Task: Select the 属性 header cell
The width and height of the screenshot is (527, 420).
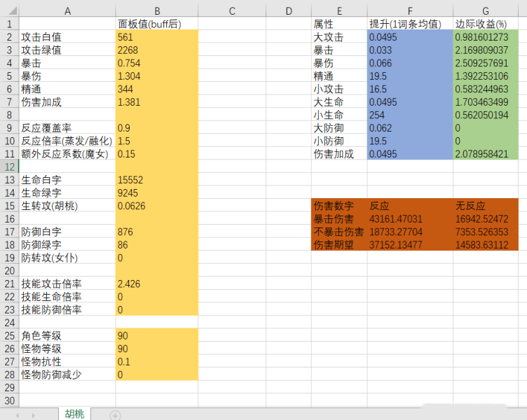Action: click(x=339, y=24)
